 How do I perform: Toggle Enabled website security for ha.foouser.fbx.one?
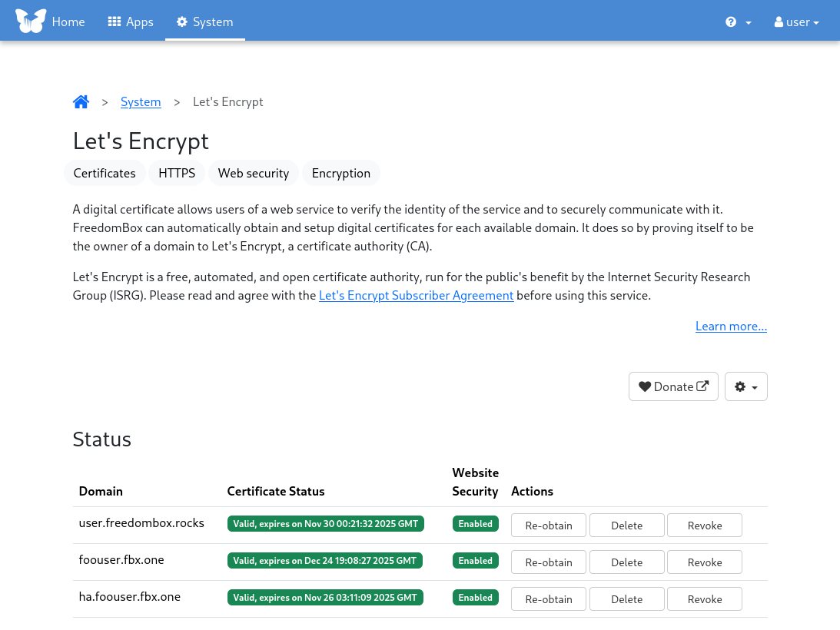pyautogui.click(x=475, y=597)
